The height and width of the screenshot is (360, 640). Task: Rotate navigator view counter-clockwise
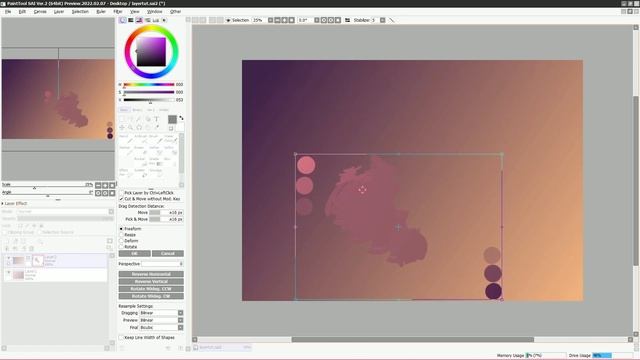[x=98, y=193]
